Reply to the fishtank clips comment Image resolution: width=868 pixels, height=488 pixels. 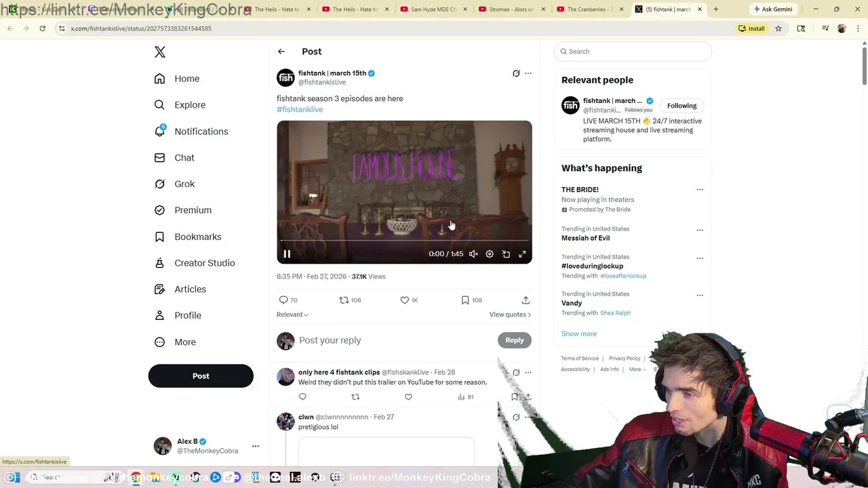302,397
